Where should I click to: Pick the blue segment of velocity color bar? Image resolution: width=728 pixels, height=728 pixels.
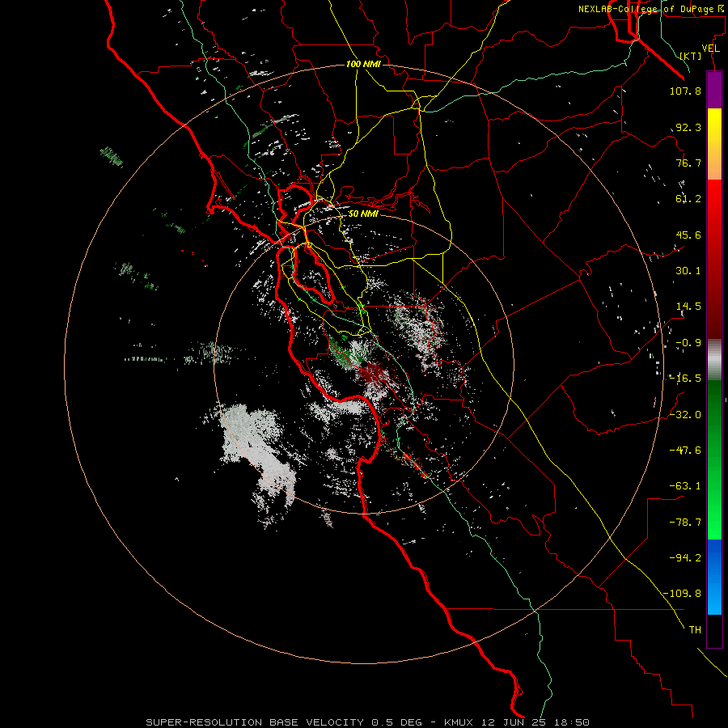[714, 577]
